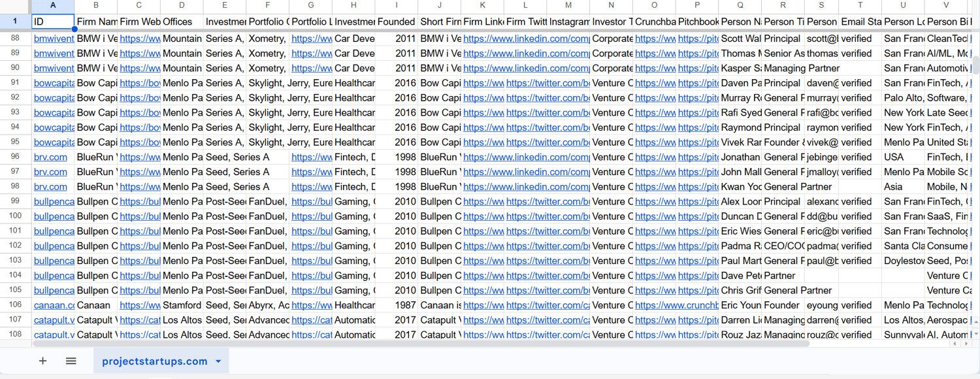Click Sunnyvale location cell in row 108
Viewport: 980px width, 379px height.
(x=904, y=335)
